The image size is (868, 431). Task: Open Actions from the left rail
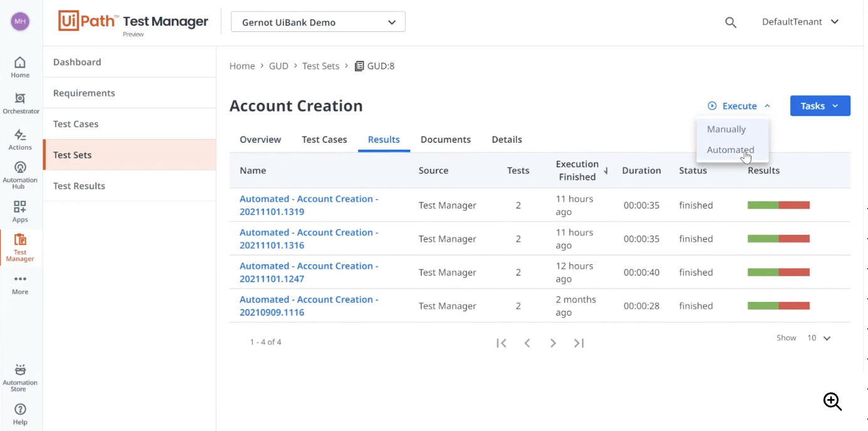tap(20, 140)
